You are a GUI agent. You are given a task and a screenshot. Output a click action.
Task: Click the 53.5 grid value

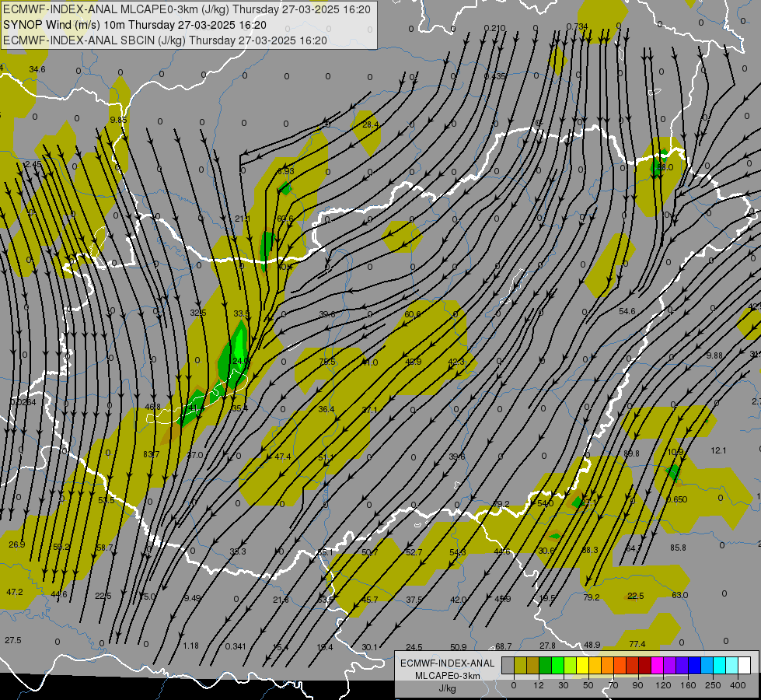pyautogui.click(x=106, y=500)
